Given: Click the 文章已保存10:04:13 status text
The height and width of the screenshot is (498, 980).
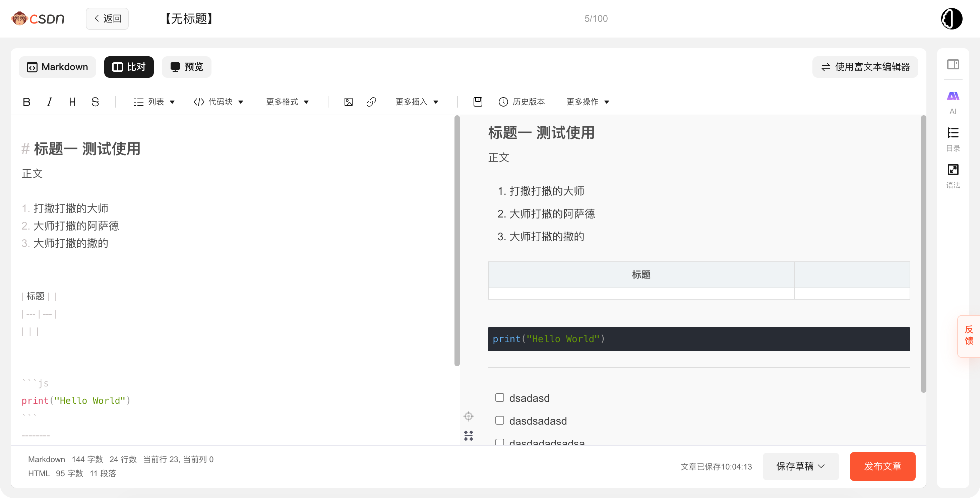Looking at the screenshot, I should click(716, 466).
